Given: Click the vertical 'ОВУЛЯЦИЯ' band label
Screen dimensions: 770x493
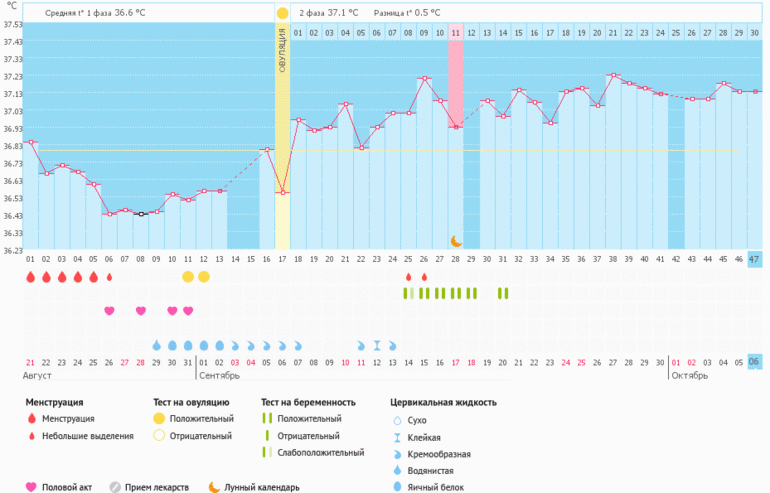Looking at the screenshot, I should [282, 60].
